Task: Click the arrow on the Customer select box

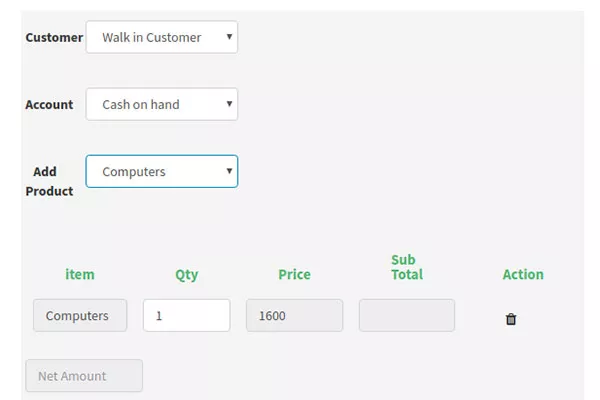Action: pos(229,37)
